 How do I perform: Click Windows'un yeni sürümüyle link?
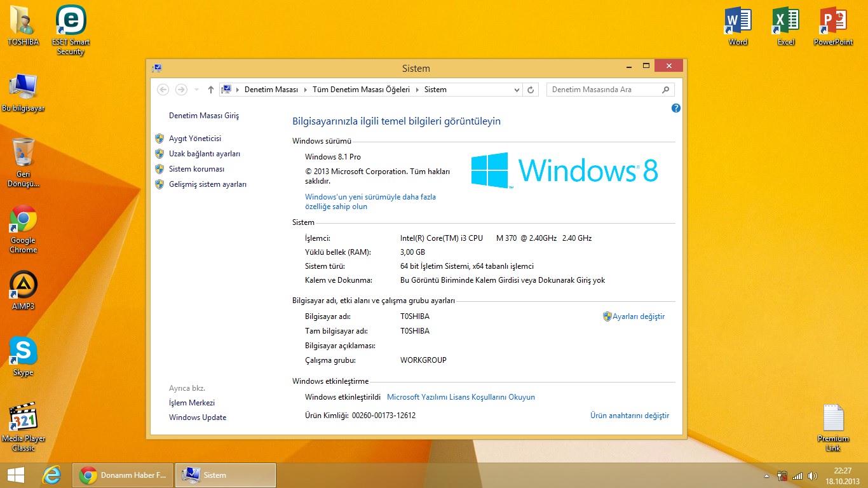click(x=370, y=201)
